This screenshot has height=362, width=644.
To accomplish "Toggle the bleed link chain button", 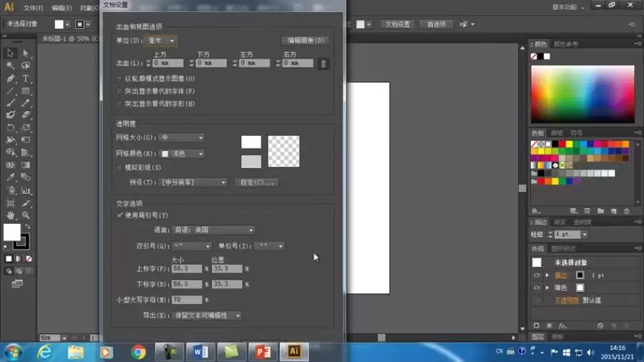I will point(323,64).
